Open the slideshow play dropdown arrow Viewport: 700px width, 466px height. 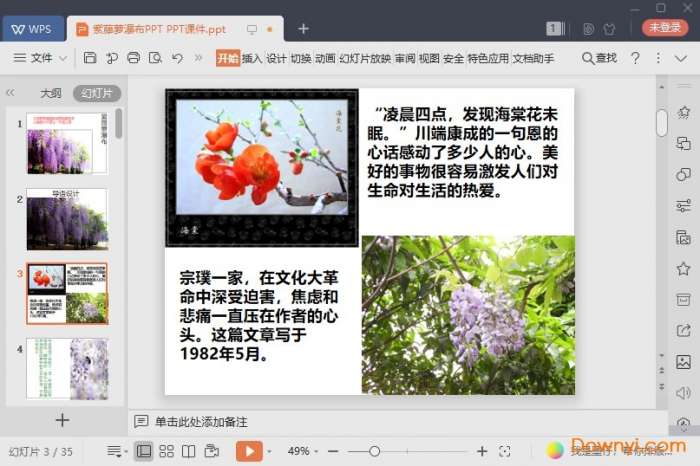pyautogui.click(x=269, y=452)
